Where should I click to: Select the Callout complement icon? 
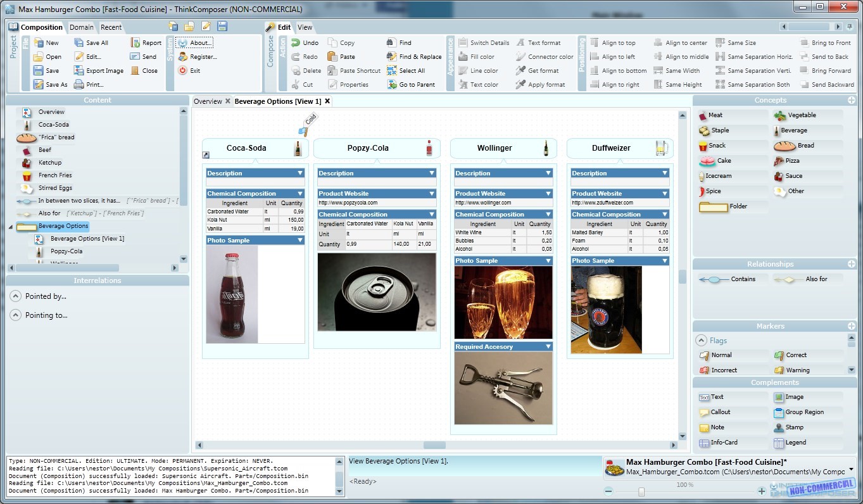pyautogui.click(x=703, y=412)
